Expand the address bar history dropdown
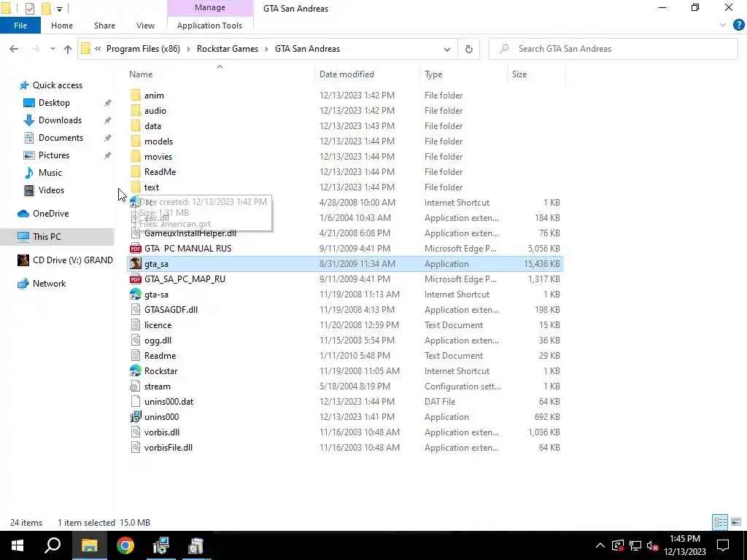The height and width of the screenshot is (560, 747). [x=447, y=49]
